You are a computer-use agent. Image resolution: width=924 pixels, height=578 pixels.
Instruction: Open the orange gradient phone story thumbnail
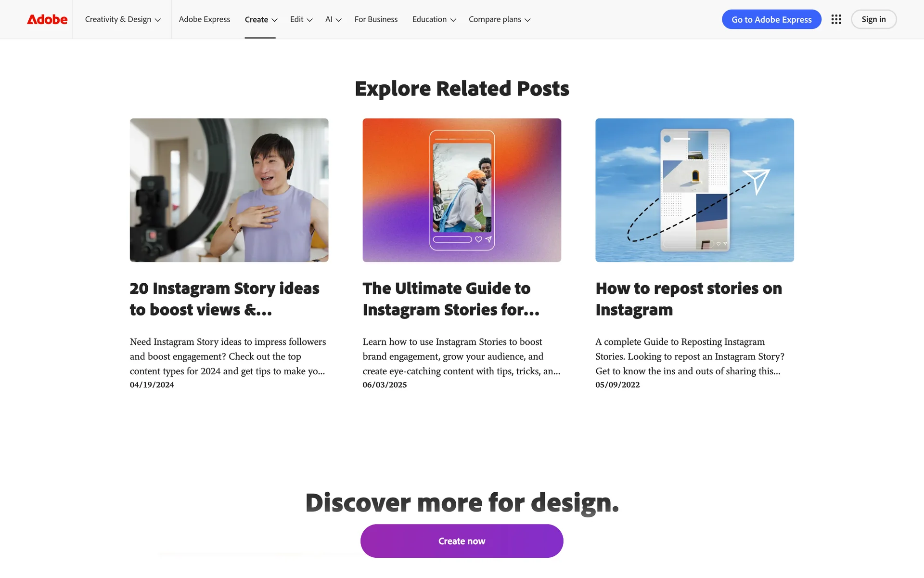click(462, 190)
